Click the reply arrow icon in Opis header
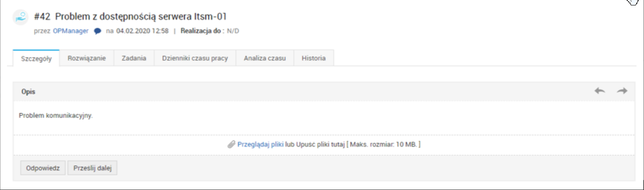Viewport: 644px width, 190px height. click(600, 91)
